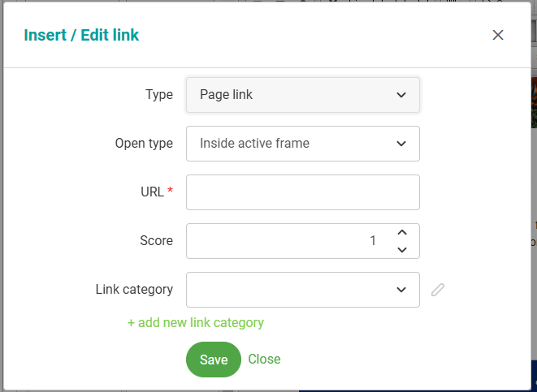
Task: Click the URL field label
Action: click(152, 192)
